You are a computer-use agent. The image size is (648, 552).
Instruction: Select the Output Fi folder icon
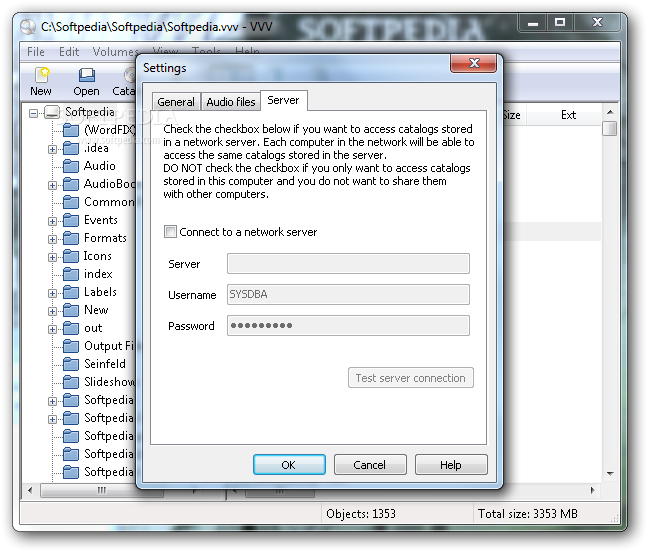[71, 347]
